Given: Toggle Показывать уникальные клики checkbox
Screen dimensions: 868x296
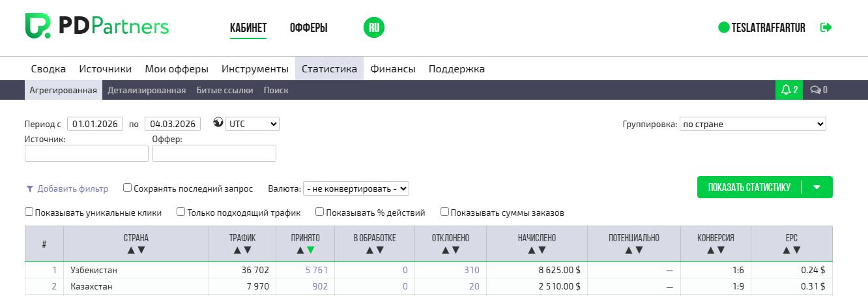Looking at the screenshot, I should (x=29, y=212).
